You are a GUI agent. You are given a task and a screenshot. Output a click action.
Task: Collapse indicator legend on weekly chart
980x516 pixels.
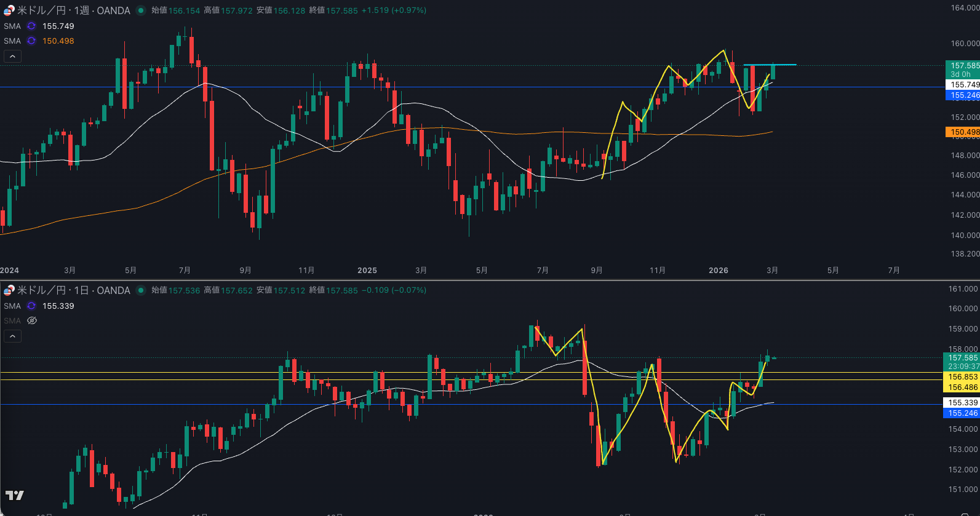(12, 57)
